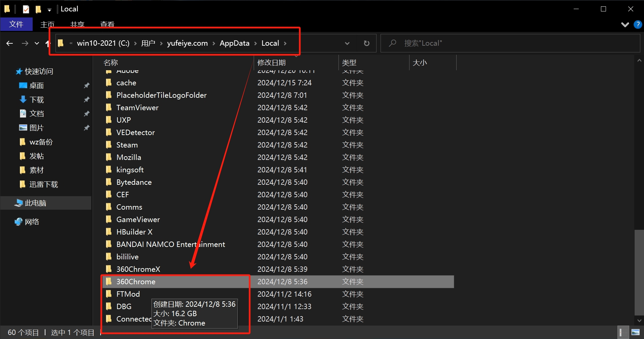Click the properties quick access icon
The height and width of the screenshot is (339, 644).
pyautogui.click(x=26, y=9)
